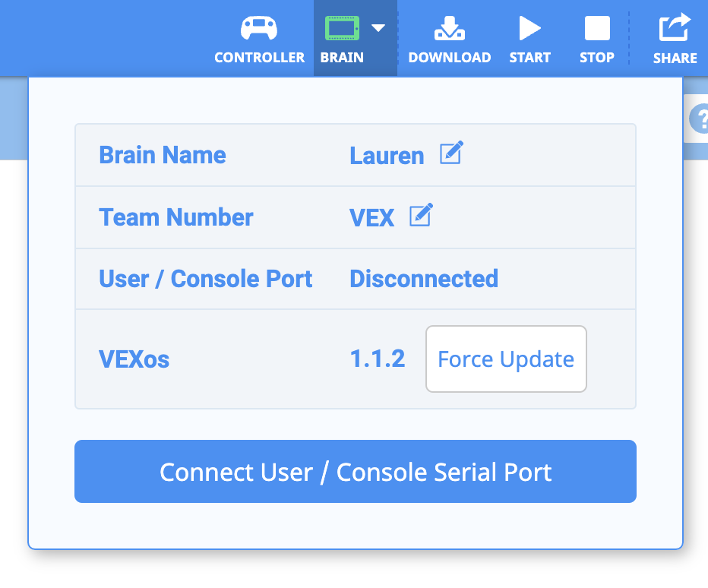Open the Share options

pos(675,36)
